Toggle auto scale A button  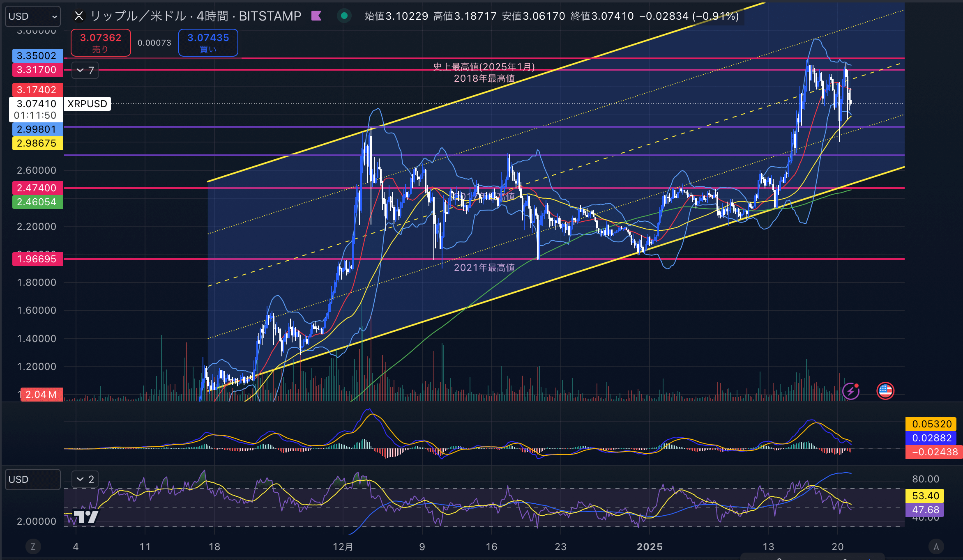coord(936,546)
